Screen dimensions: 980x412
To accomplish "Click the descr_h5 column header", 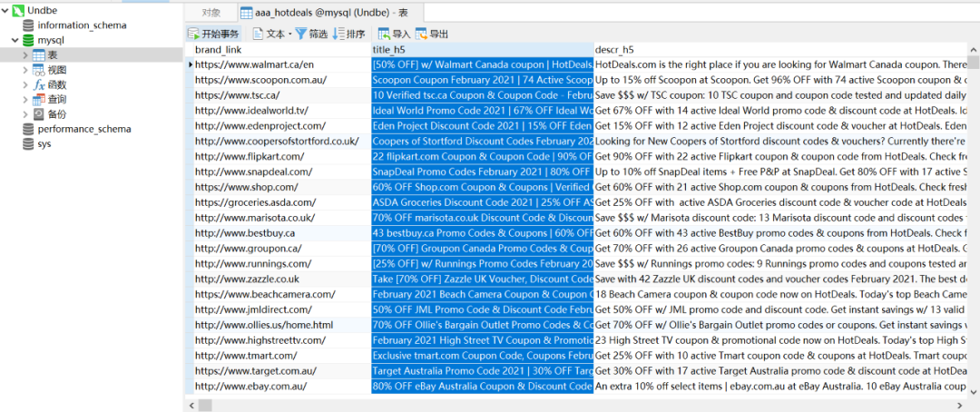I will 614,49.
